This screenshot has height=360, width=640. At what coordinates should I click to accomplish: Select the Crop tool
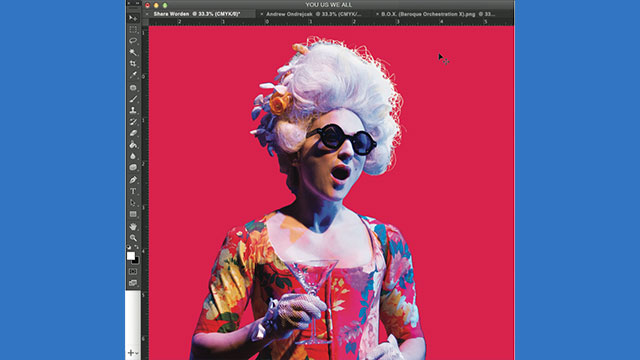tap(133, 64)
